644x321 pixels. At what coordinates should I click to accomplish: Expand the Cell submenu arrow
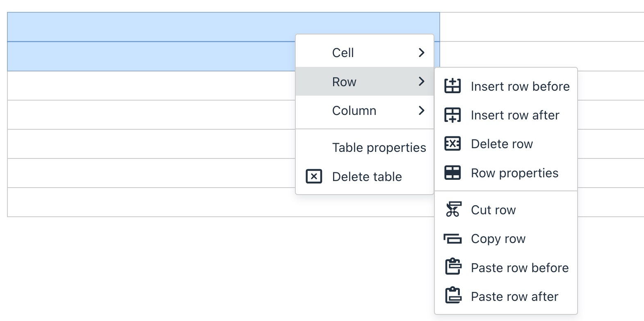[421, 53]
